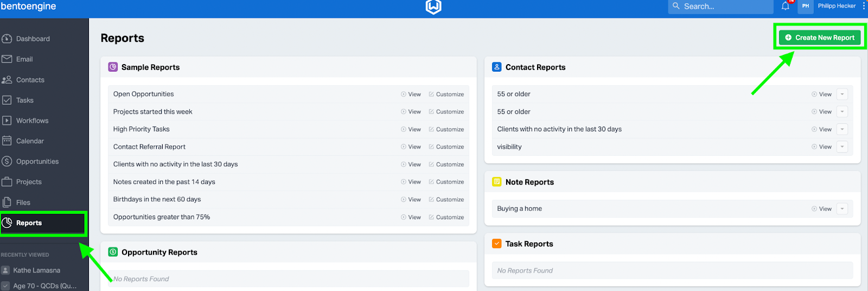Click the bentoengine brand name
The height and width of the screenshot is (291, 868).
[x=28, y=7]
